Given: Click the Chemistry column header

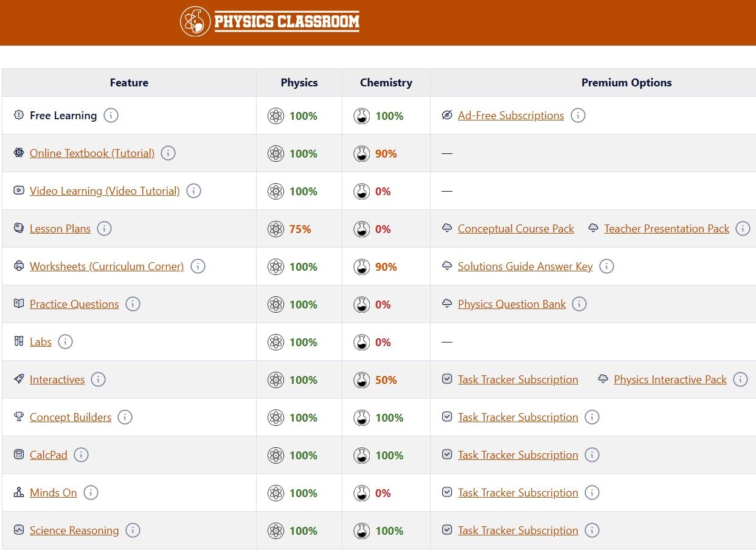Looking at the screenshot, I should pyautogui.click(x=386, y=82).
